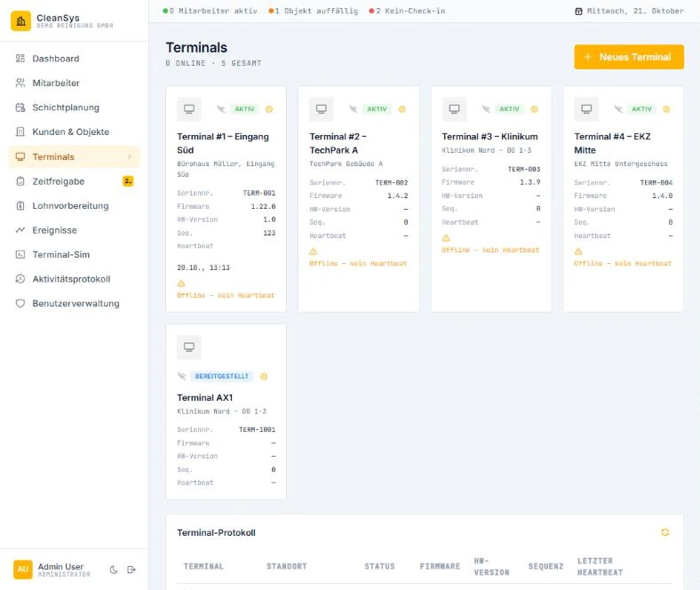Click serial number TERM-001
Screen dimensions: 700x590
[259, 193]
